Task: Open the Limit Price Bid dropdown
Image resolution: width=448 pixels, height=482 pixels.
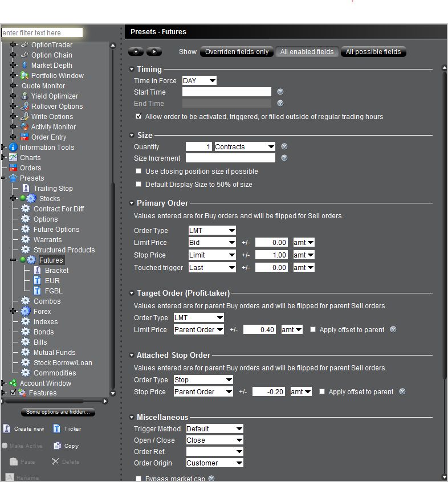Action: click(x=212, y=242)
